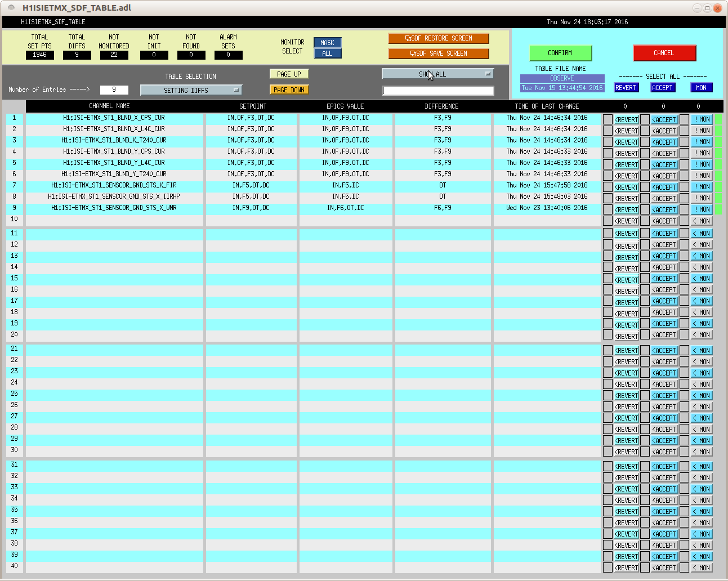Click the PAGE UP button
The width and height of the screenshot is (728, 581).
[x=289, y=74]
